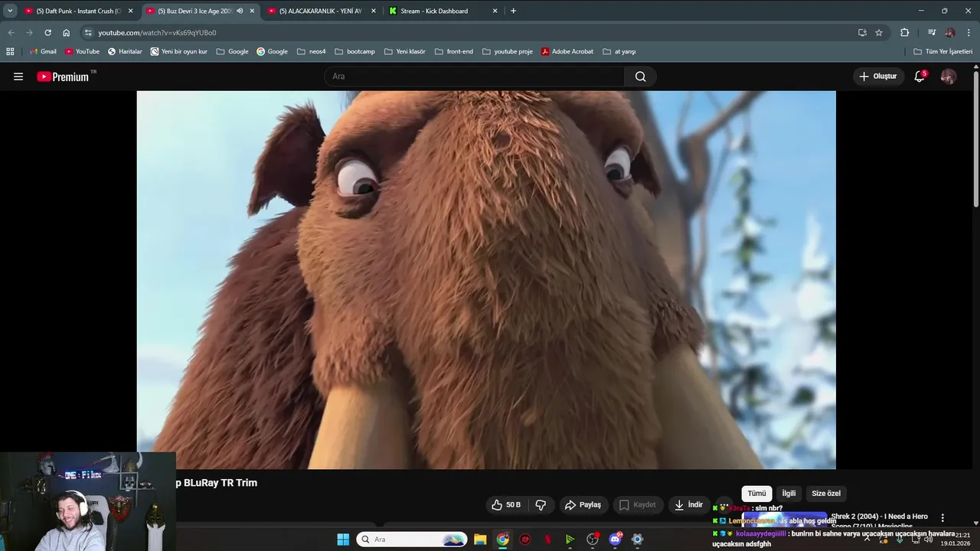
Task: Open Chrome from the taskbar
Action: 502,540
